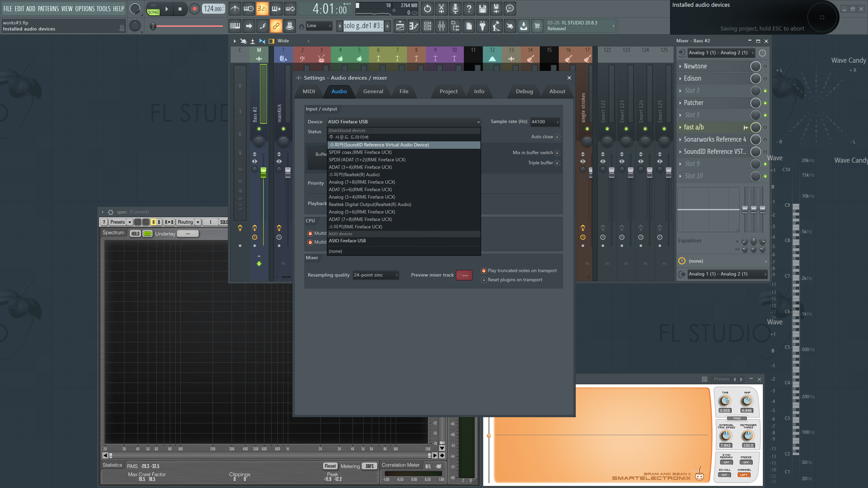Click the shop cart icon

537,26
